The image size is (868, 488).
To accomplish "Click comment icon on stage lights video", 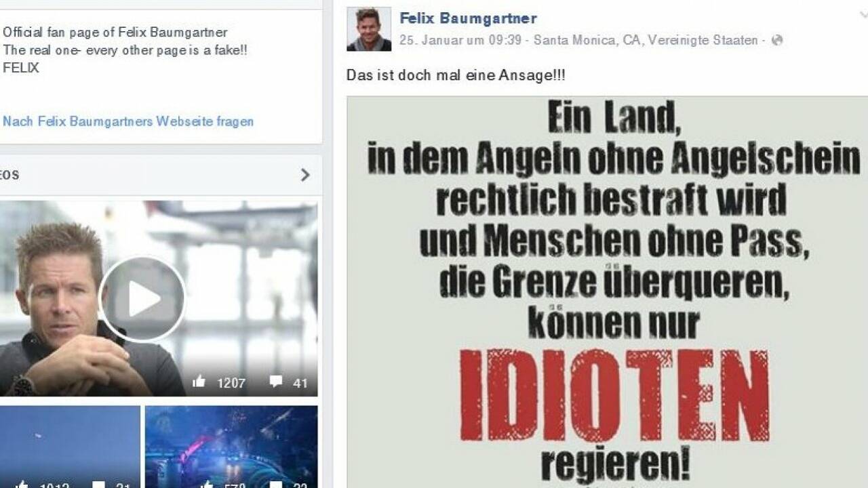I will tap(276, 485).
